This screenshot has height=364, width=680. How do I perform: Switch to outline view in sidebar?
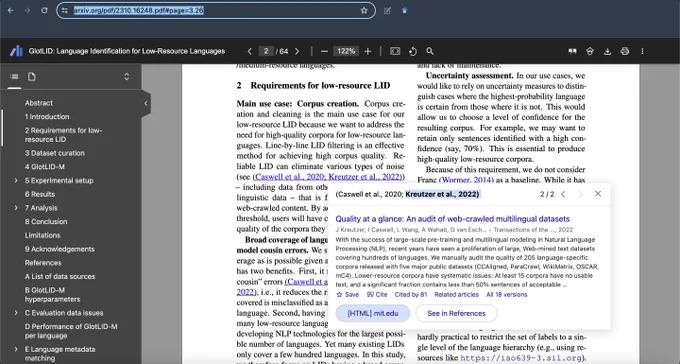(x=14, y=77)
